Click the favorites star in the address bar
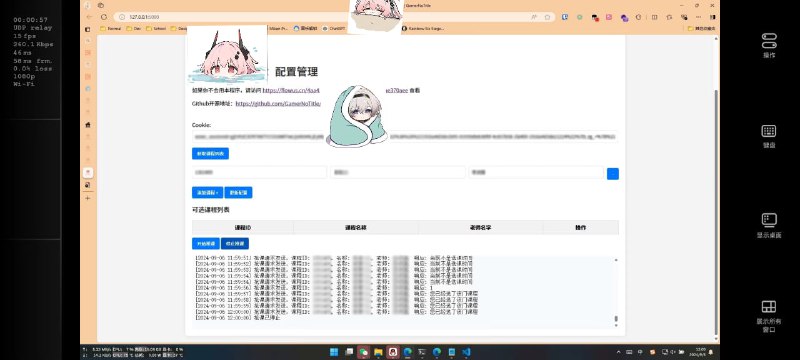The width and height of the screenshot is (800, 360). [547, 17]
